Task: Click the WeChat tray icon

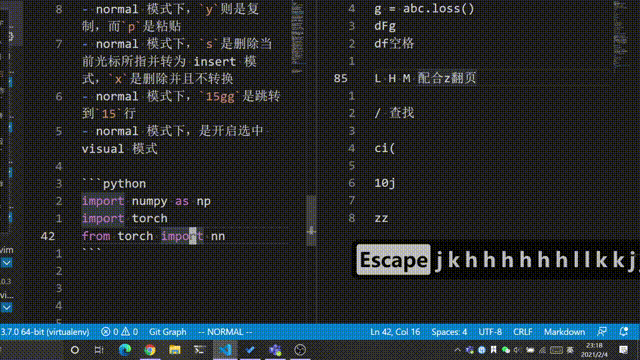Action: (506, 350)
